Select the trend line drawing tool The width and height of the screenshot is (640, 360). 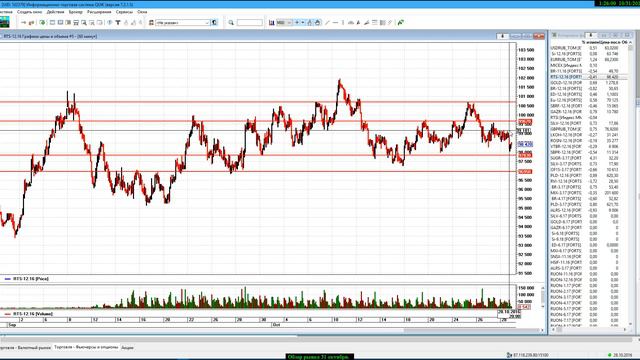point(327,23)
